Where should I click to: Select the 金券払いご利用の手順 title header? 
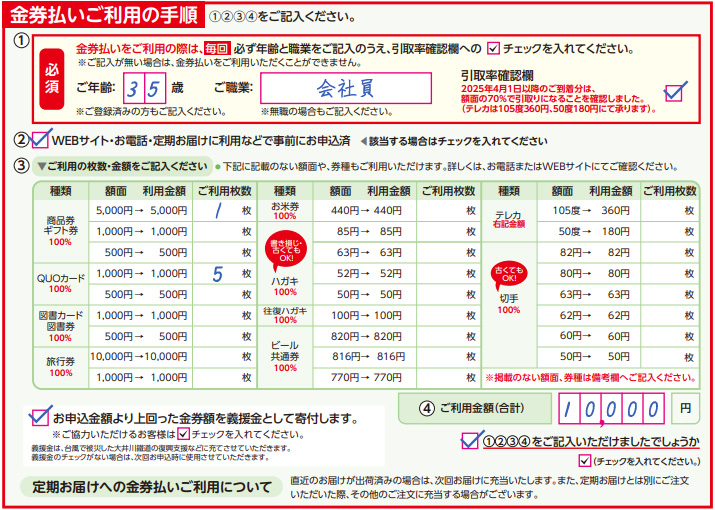point(104,14)
